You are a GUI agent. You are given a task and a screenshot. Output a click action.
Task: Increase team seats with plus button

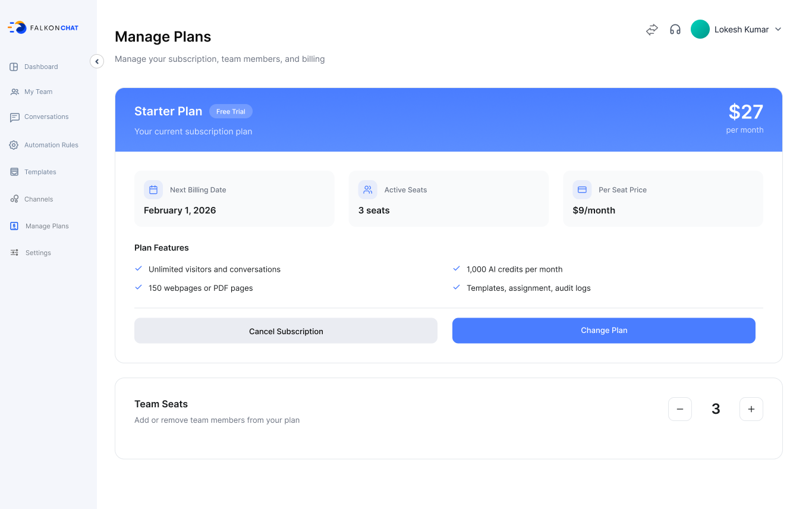[751, 409]
